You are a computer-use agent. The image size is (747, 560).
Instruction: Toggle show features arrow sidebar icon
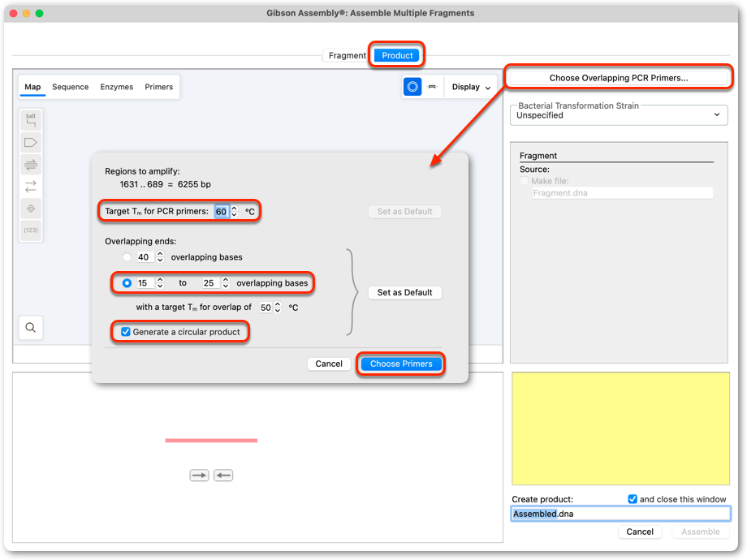(x=31, y=142)
